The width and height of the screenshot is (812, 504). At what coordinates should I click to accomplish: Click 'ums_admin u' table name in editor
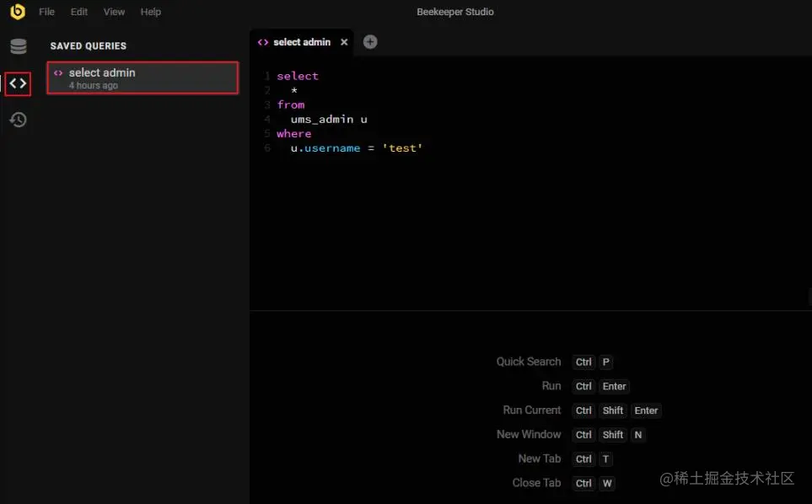[329, 120]
